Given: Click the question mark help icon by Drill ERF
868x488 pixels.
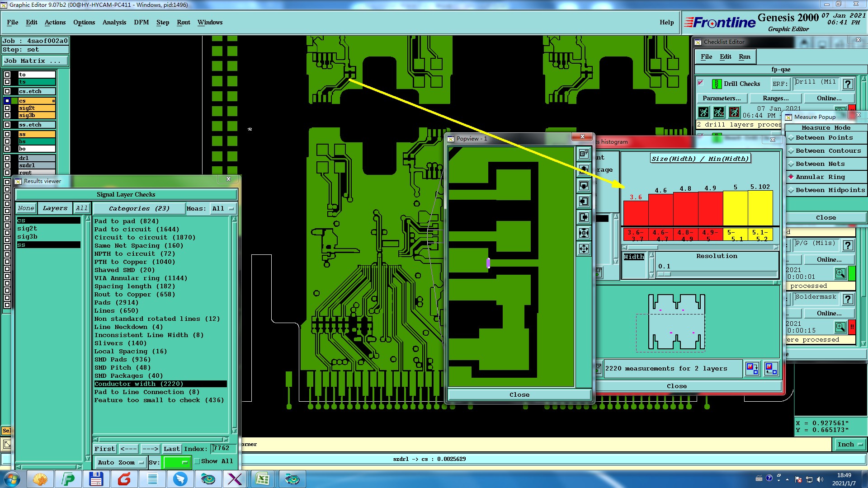Looking at the screenshot, I should (848, 84).
